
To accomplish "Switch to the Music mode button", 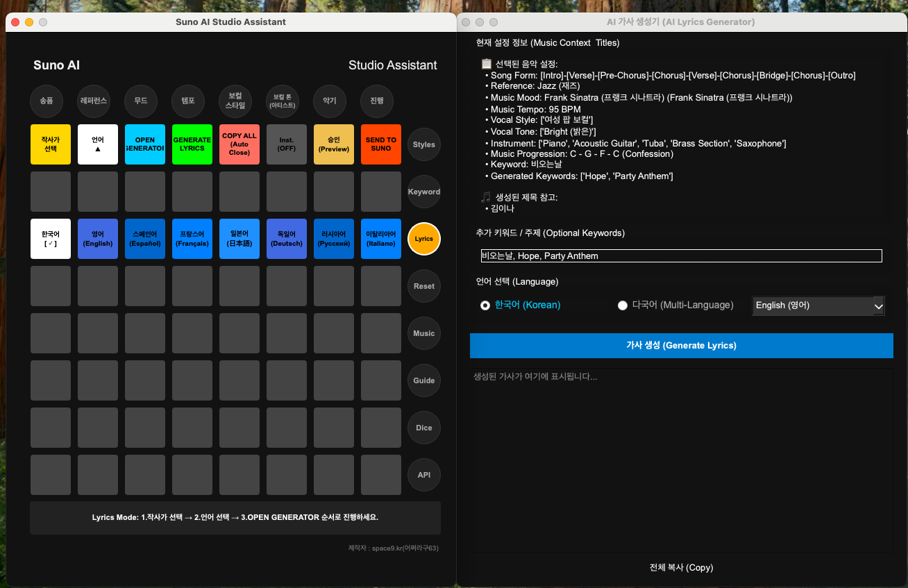I will click(424, 333).
